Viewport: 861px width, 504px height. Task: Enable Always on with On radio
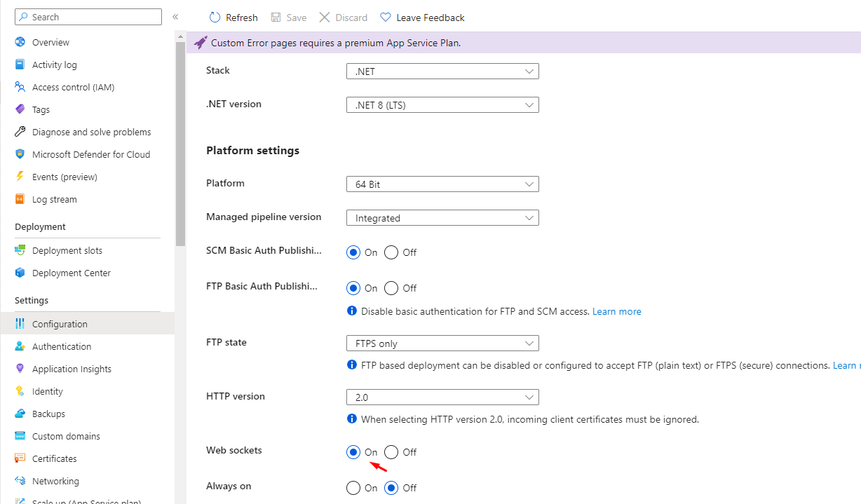(353, 488)
